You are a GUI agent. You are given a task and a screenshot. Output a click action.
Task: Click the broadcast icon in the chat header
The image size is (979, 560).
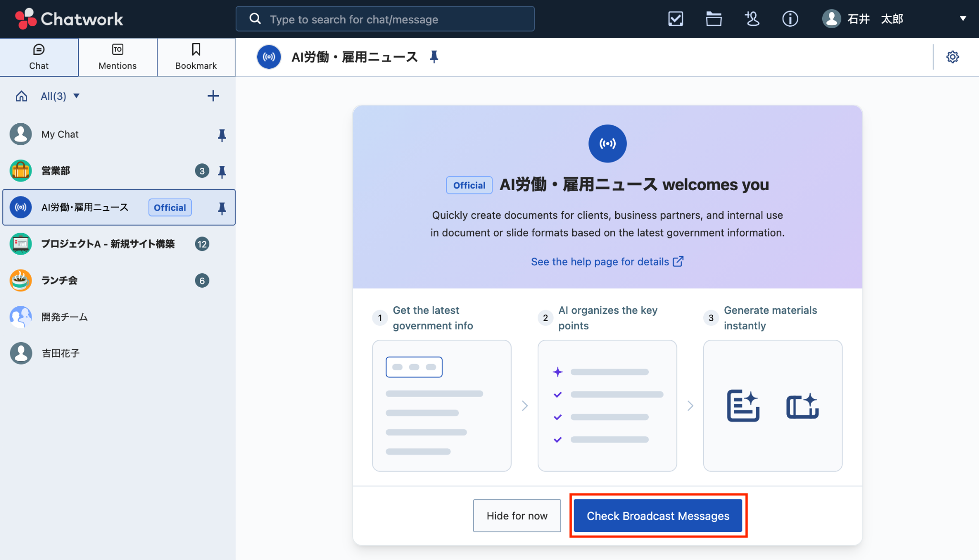click(x=269, y=57)
